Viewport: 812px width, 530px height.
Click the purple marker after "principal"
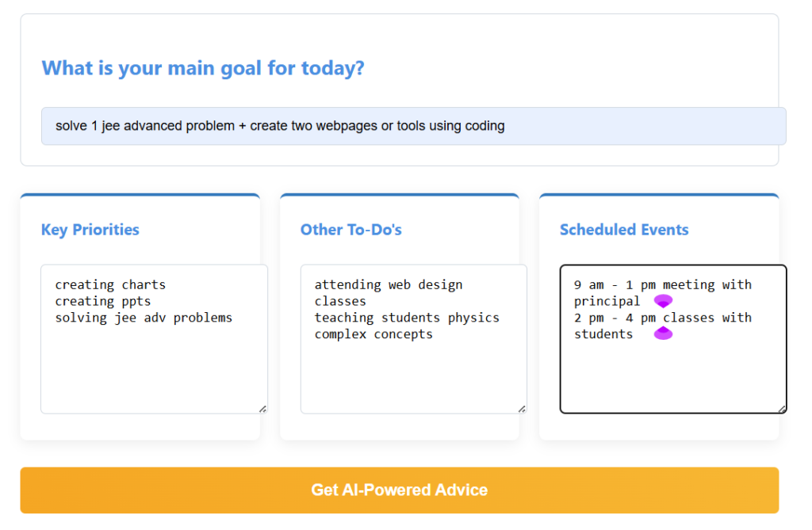[x=663, y=301]
